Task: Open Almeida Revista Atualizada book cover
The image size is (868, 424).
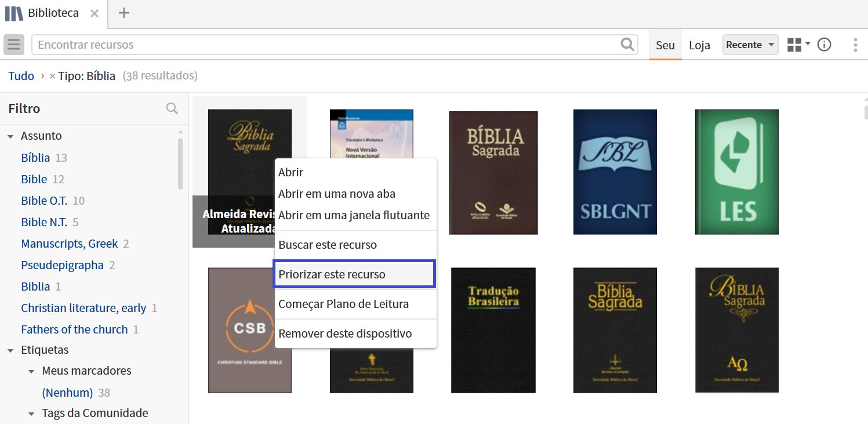Action: [249, 172]
